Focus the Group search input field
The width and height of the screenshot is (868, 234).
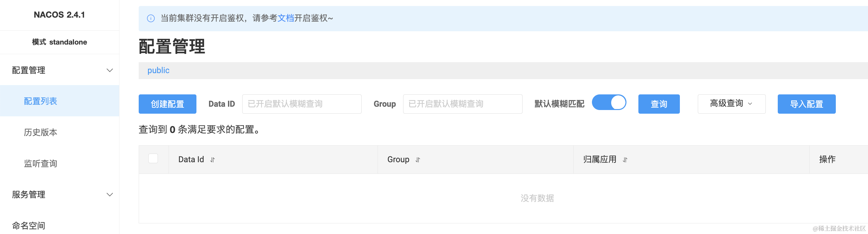462,104
